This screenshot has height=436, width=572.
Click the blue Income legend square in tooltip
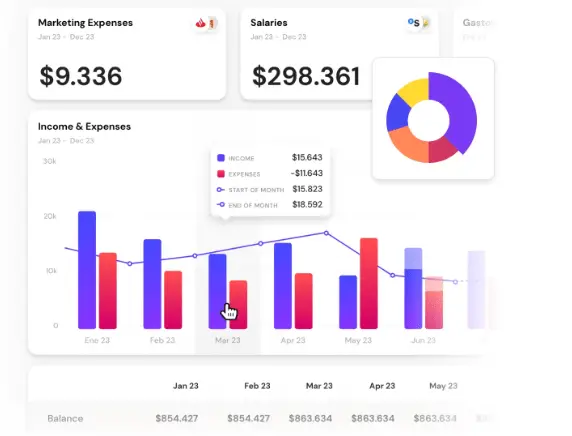point(221,158)
